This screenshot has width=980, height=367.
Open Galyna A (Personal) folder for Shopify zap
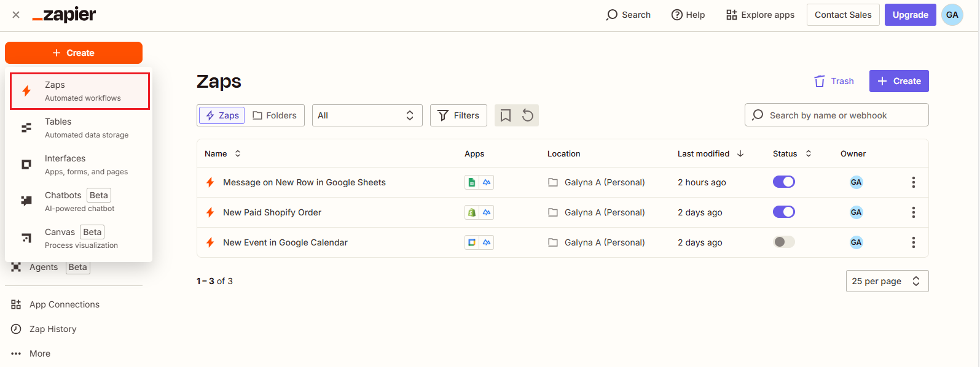pyautogui.click(x=597, y=212)
